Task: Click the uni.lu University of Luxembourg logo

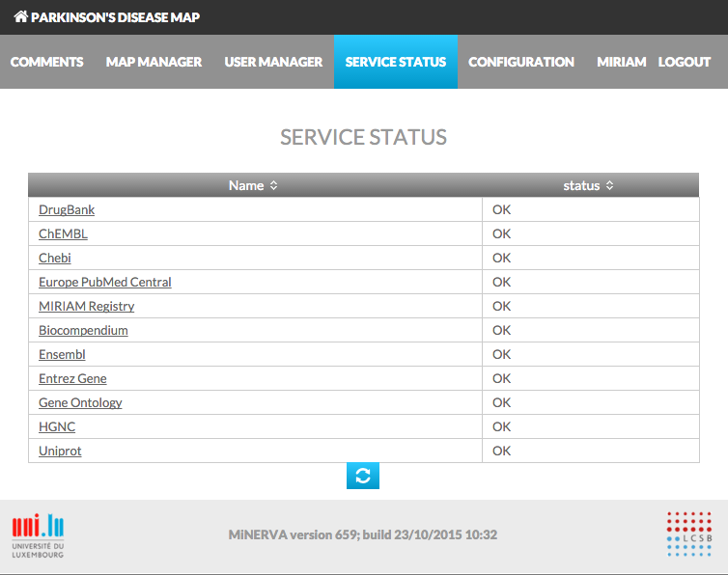Action: coord(38,535)
